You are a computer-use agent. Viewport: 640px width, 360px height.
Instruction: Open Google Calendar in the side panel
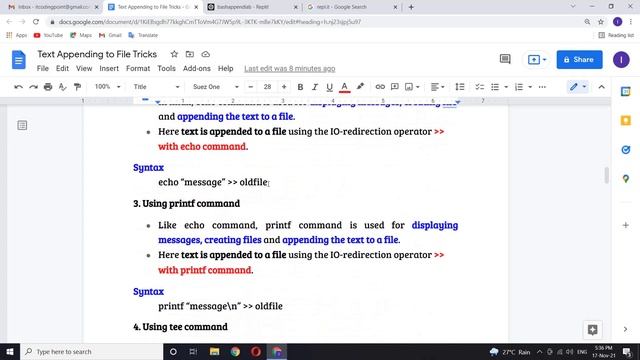coord(625,91)
